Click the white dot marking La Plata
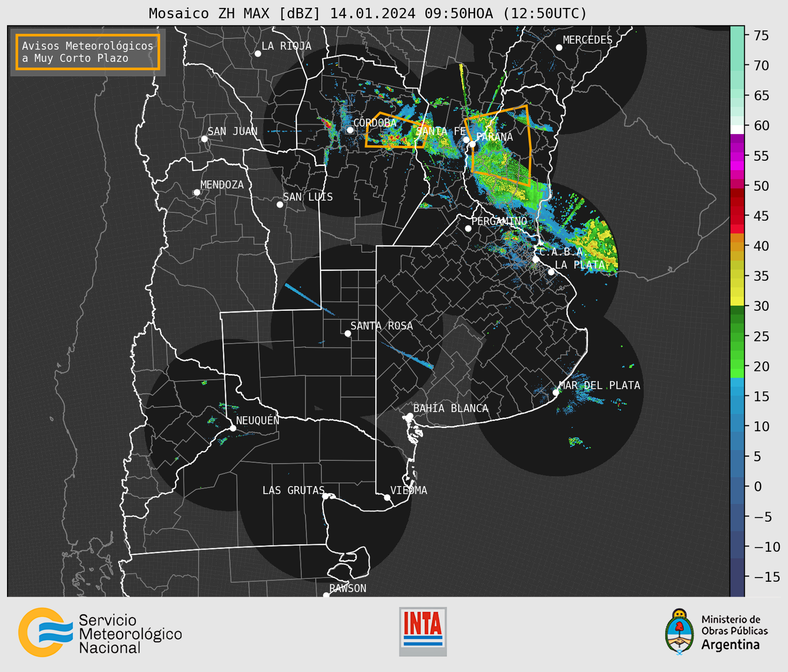This screenshot has height=672, width=788. [551, 272]
